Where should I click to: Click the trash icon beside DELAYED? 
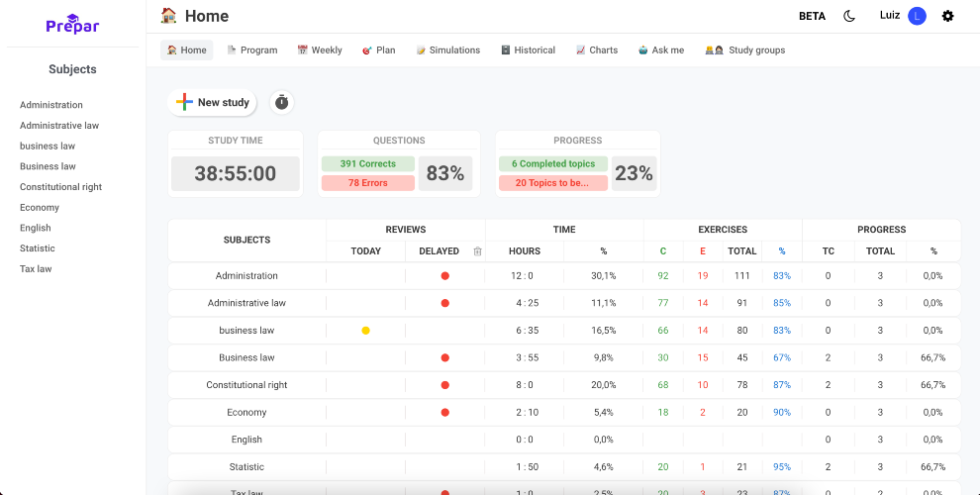click(x=477, y=251)
